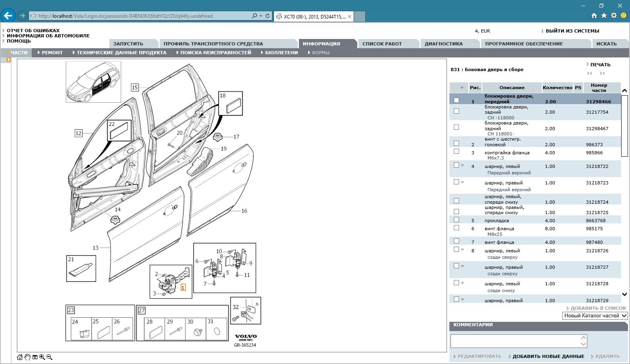The height and width of the screenshot is (364, 630).
Task: Click the dotted icon beside 'шарнир, левый' row 4
Action: [x=462, y=165]
